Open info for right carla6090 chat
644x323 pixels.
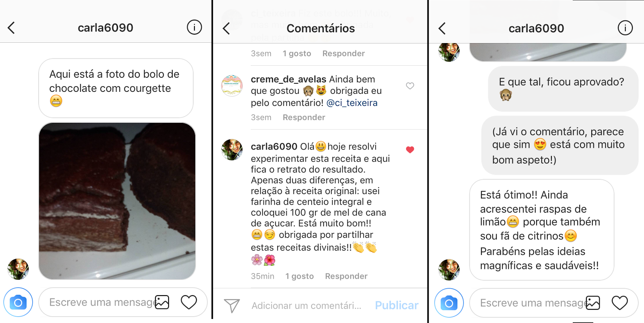[625, 28]
